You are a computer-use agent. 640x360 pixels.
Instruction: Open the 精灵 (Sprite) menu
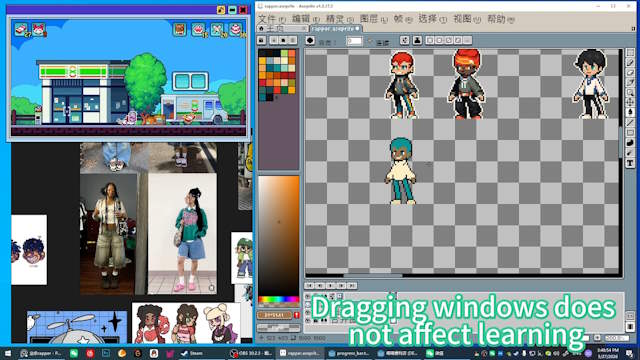(x=340, y=19)
